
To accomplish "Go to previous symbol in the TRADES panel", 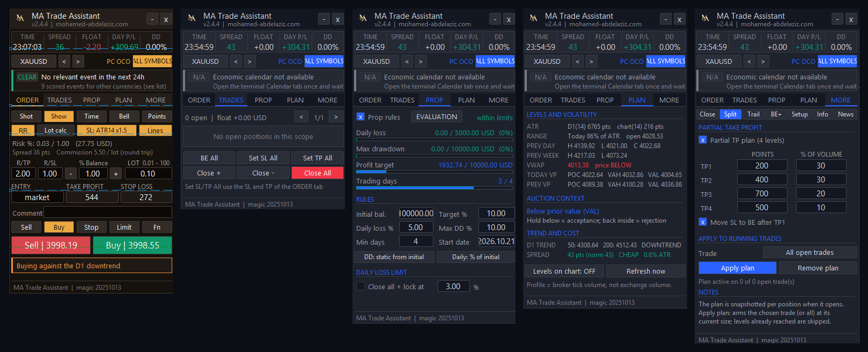I will click(x=236, y=61).
